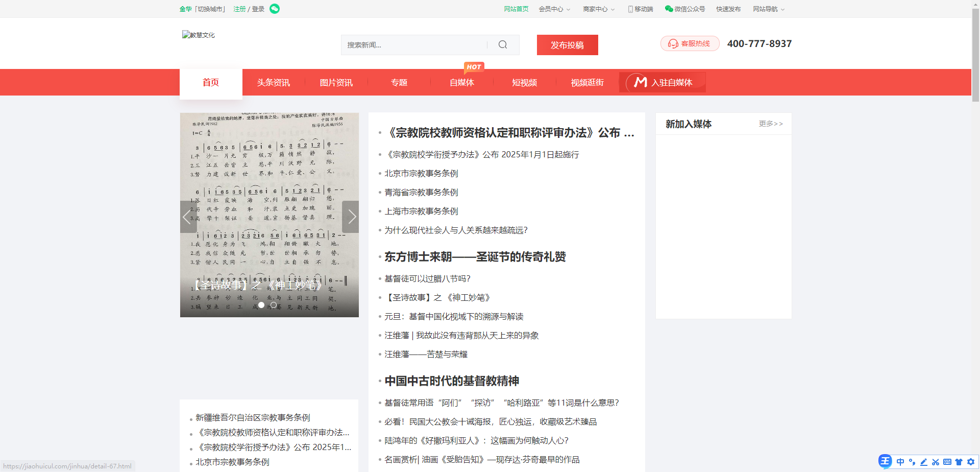Select the first carousel indicator dot
980x472 pixels.
[x=261, y=305]
